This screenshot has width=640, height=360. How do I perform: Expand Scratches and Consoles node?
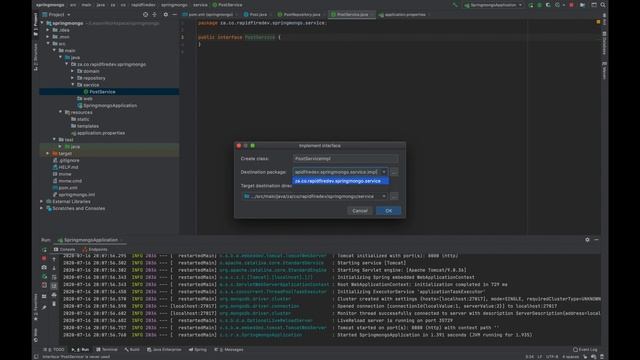42,209
